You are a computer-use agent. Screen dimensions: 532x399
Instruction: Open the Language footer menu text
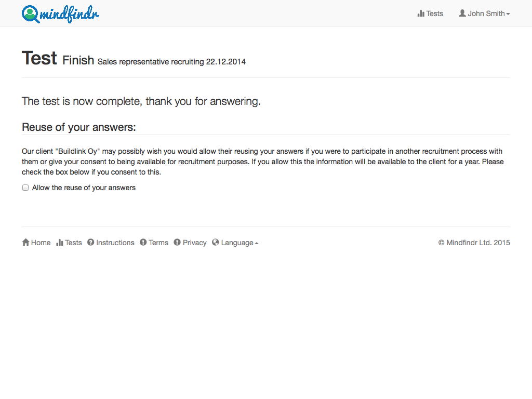(237, 243)
